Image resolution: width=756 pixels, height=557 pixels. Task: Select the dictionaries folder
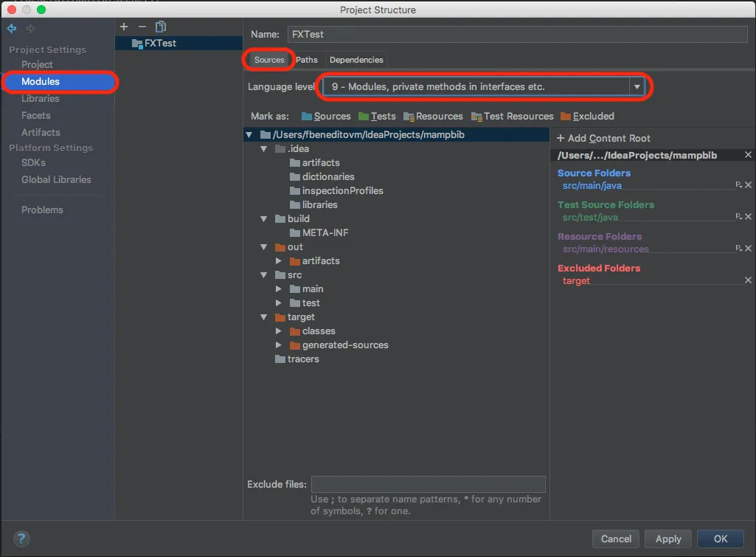coord(322,177)
